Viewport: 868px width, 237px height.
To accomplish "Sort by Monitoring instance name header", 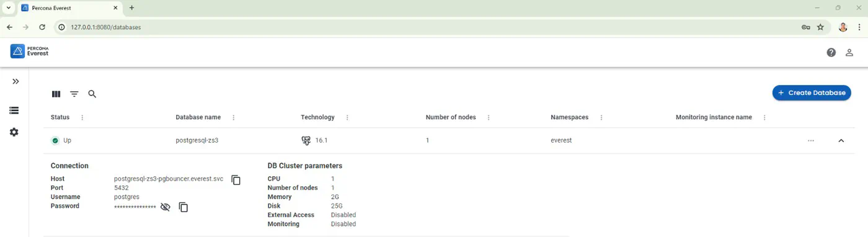I will [x=714, y=117].
